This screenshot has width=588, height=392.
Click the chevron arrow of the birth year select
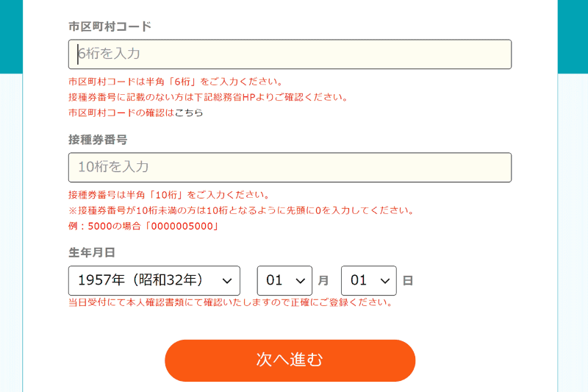click(226, 281)
